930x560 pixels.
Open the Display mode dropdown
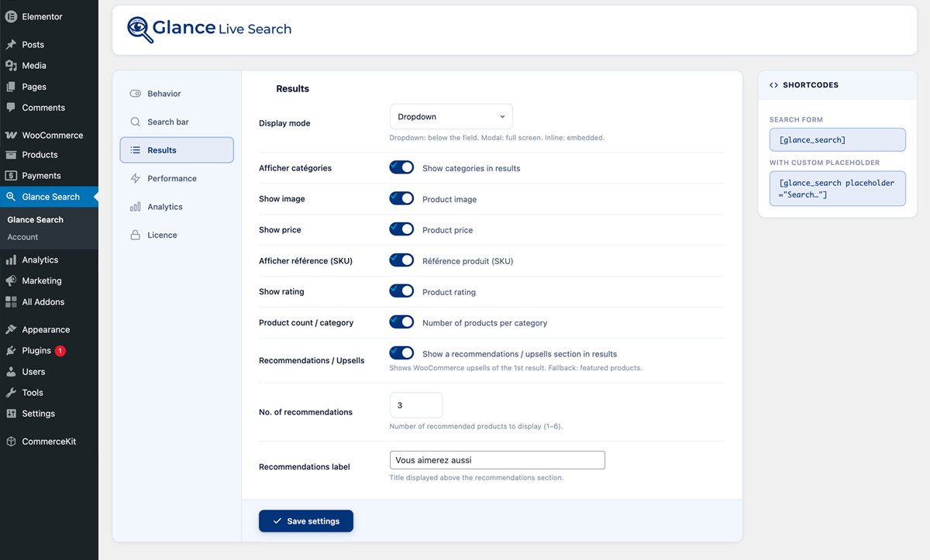pyautogui.click(x=451, y=116)
